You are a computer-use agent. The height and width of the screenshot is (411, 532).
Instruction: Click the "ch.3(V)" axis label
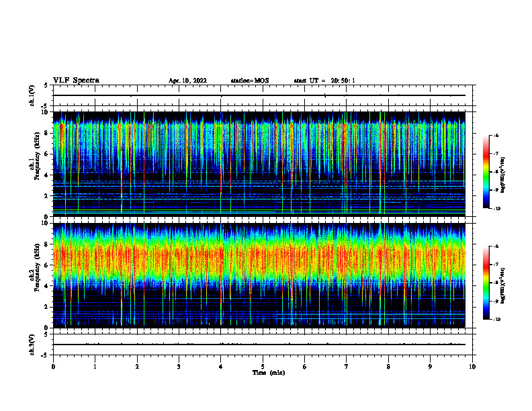click(x=32, y=345)
